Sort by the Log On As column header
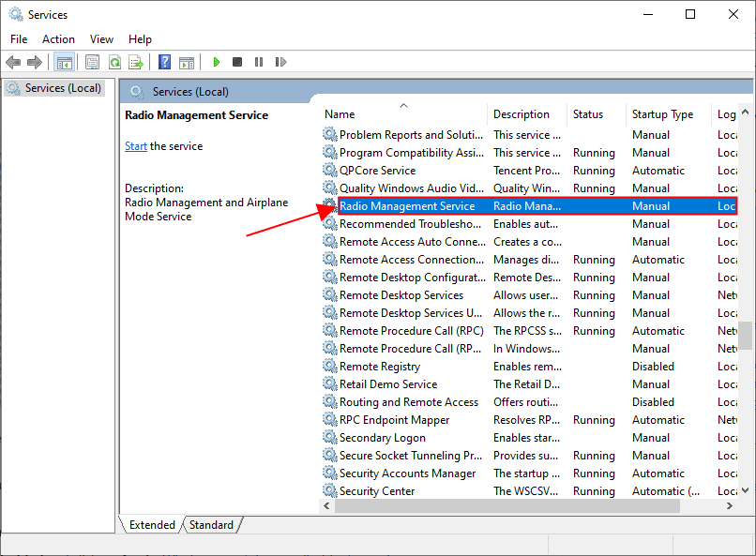The width and height of the screenshot is (756, 556). [725, 114]
